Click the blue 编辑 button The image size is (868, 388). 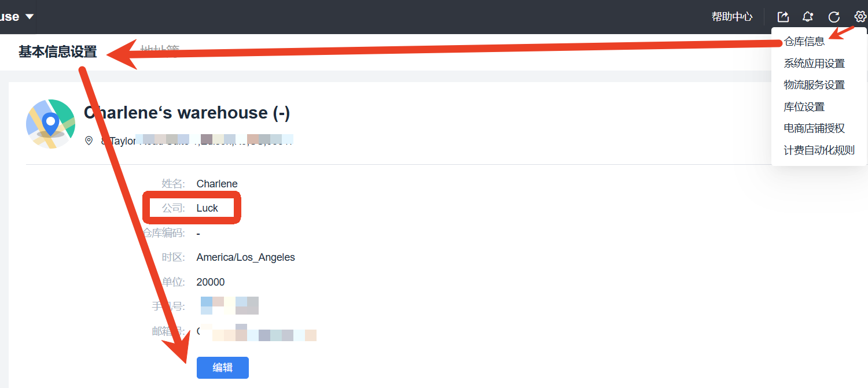pyautogui.click(x=223, y=368)
